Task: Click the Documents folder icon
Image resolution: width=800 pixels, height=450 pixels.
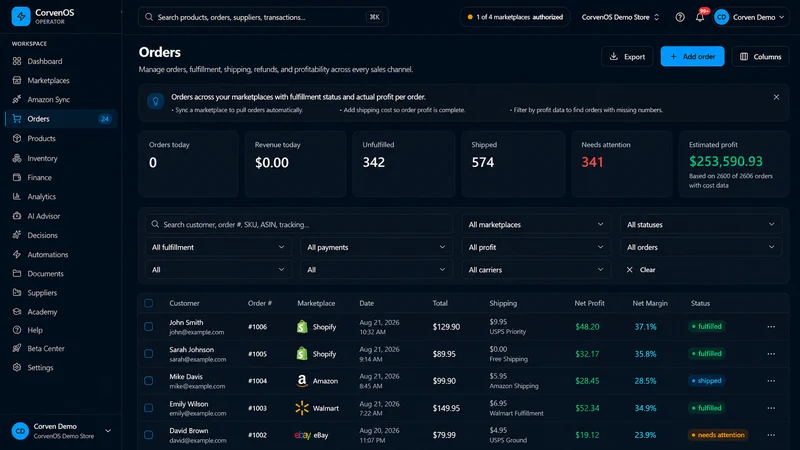Action: pos(17,273)
